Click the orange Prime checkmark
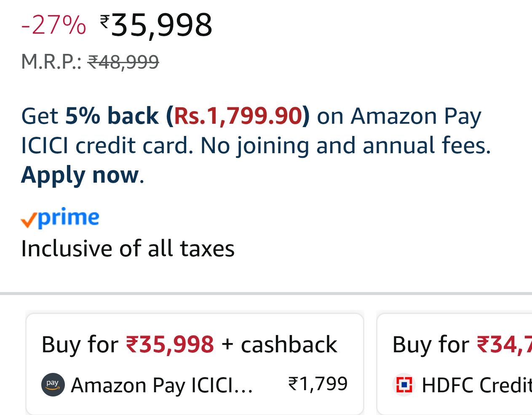Image resolution: width=532 pixels, height=415 pixels. point(29,220)
